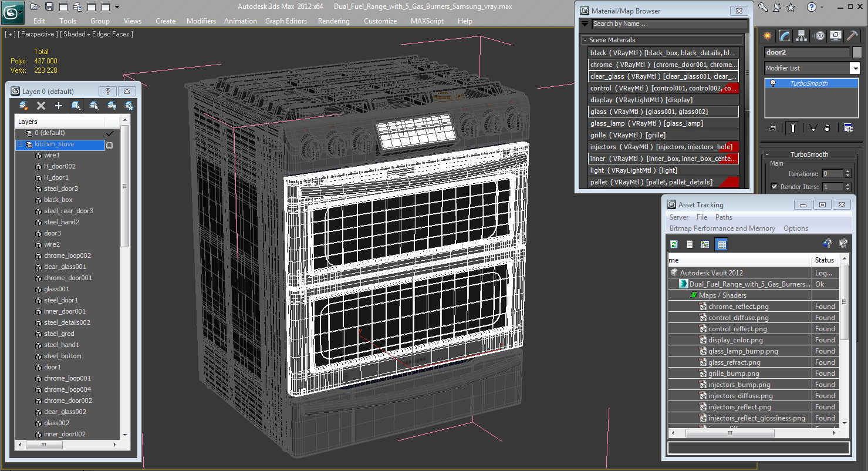Toggle TurboSmooth modifier lightbulb on/off
The image size is (868, 471).
point(774,83)
